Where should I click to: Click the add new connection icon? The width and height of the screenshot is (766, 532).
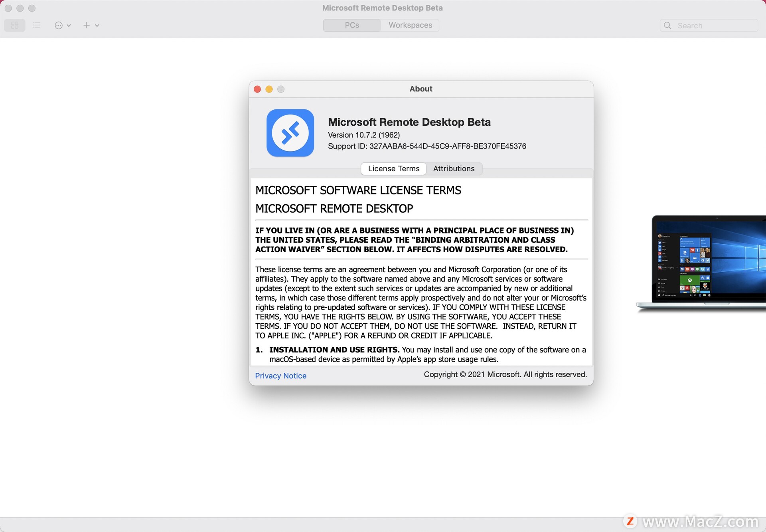pyautogui.click(x=85, y=24)
